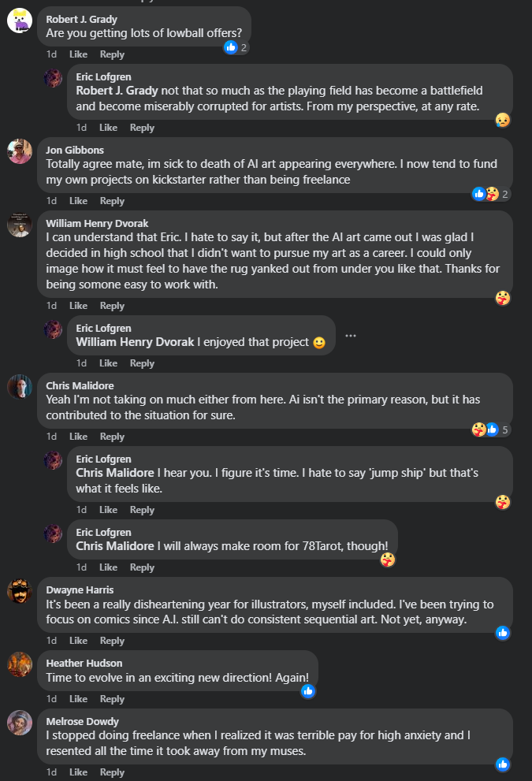Like Melrose Dowdy's comment

pyautogui.click(x=78, y=772)
